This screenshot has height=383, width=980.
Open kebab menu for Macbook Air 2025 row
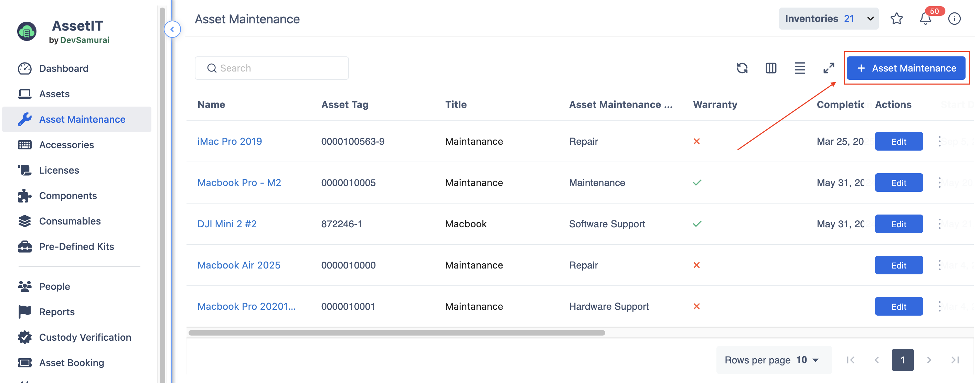pyautogui.click(x=939, y=265)
